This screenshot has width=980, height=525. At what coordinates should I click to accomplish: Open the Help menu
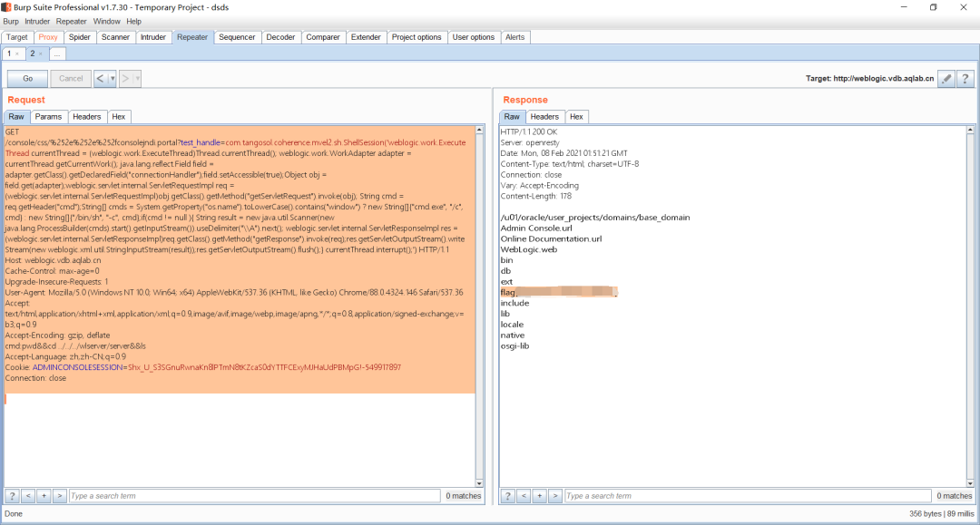[x=133, y=21]
